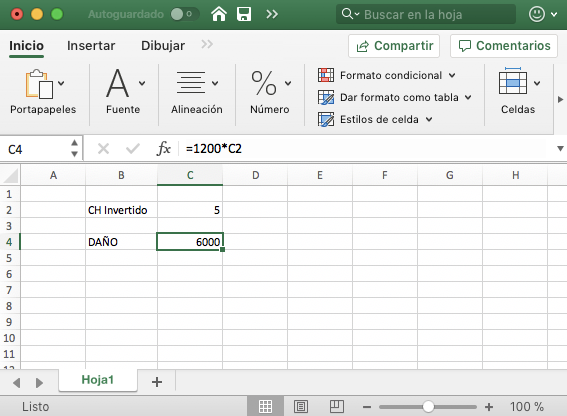Select column A header
Image resolution: width=567 pixels, height=416 pixels.
click(53, 175)
